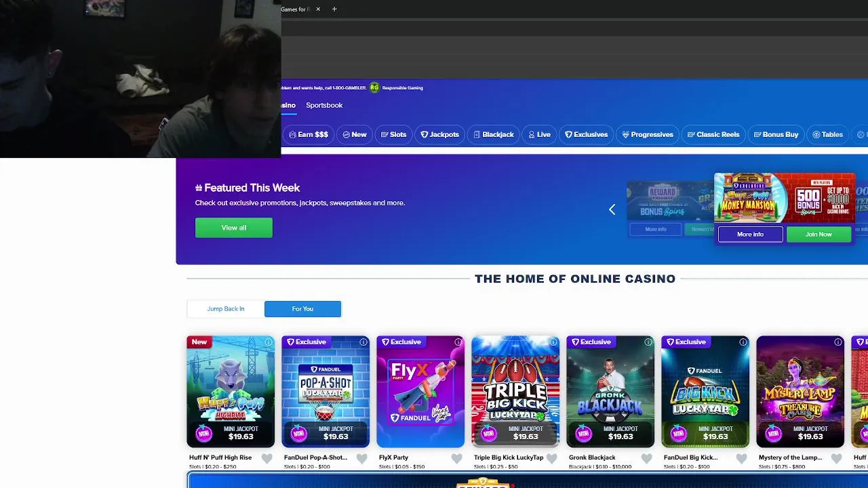
Task: Select the Tables category
Action: coord(827,134)
